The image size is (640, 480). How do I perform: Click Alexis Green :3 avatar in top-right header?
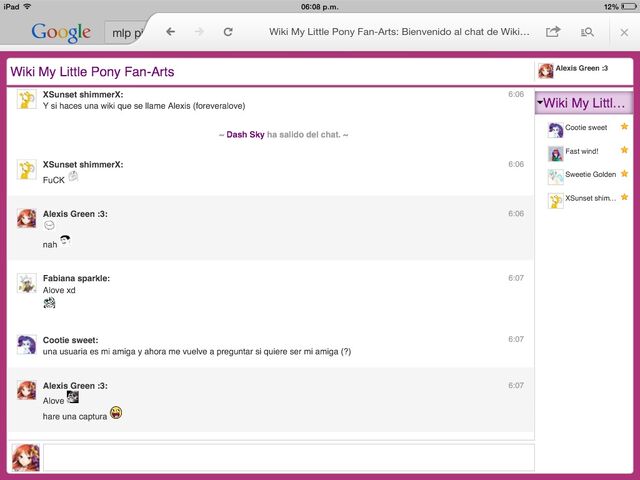[545, 71]
